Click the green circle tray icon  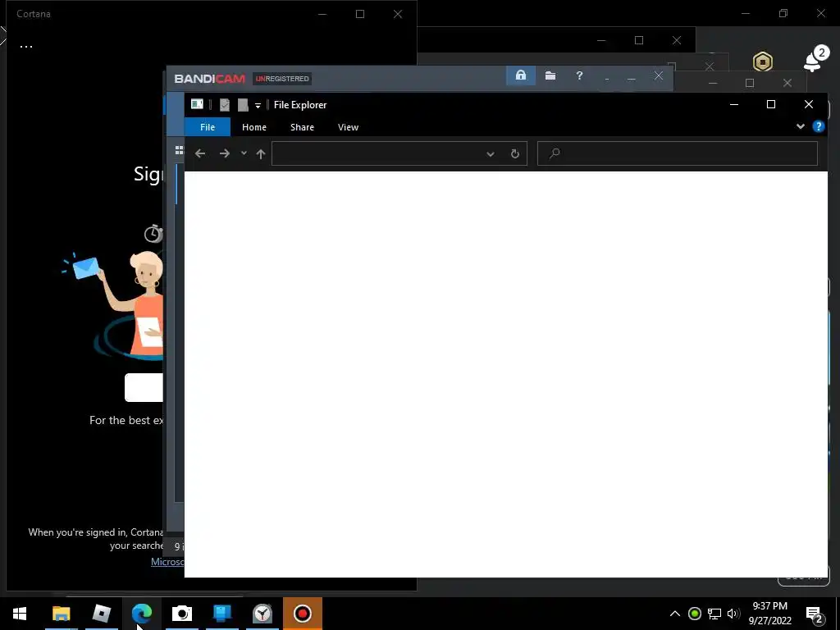click(x=694, y=614)
